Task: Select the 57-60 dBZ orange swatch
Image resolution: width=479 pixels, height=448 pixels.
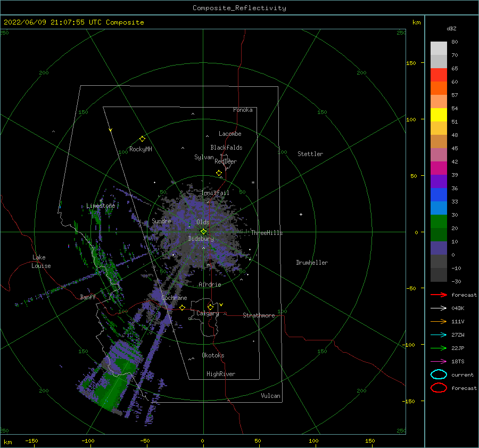Action: [439, 88]
